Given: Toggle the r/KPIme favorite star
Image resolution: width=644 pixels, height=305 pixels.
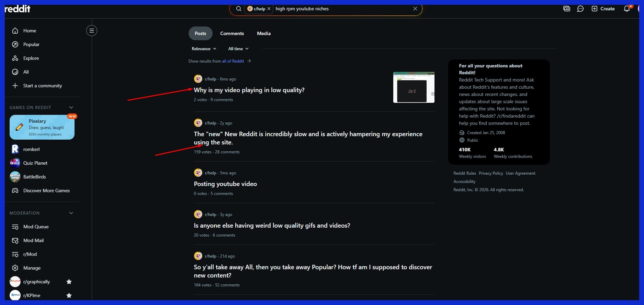Looking at the screenshot, I should coord(69,295).
